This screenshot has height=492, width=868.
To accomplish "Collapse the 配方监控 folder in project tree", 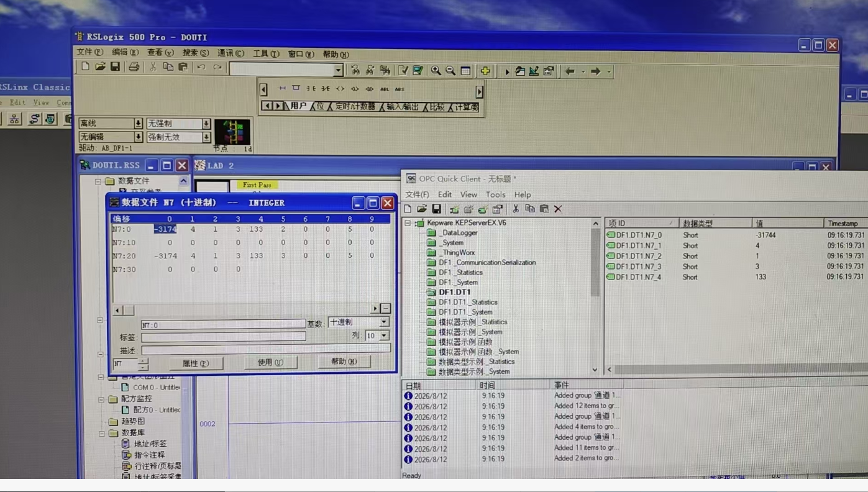I will 101,399.
